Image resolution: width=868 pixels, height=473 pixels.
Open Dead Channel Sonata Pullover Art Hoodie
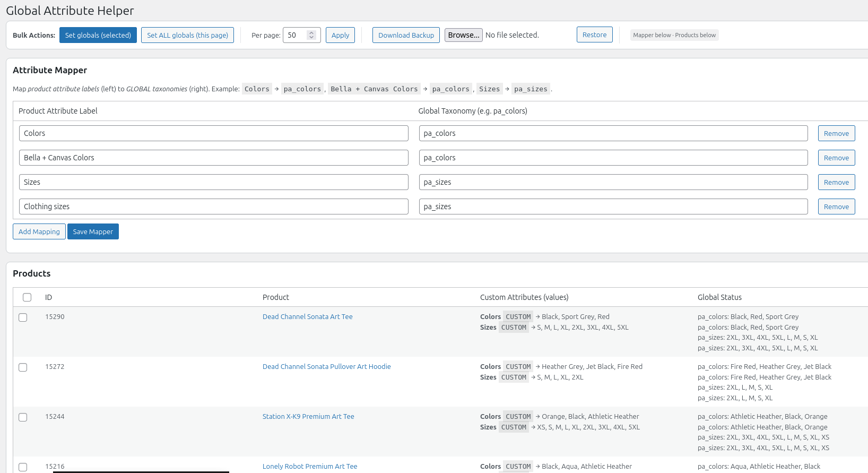point(327,366)
